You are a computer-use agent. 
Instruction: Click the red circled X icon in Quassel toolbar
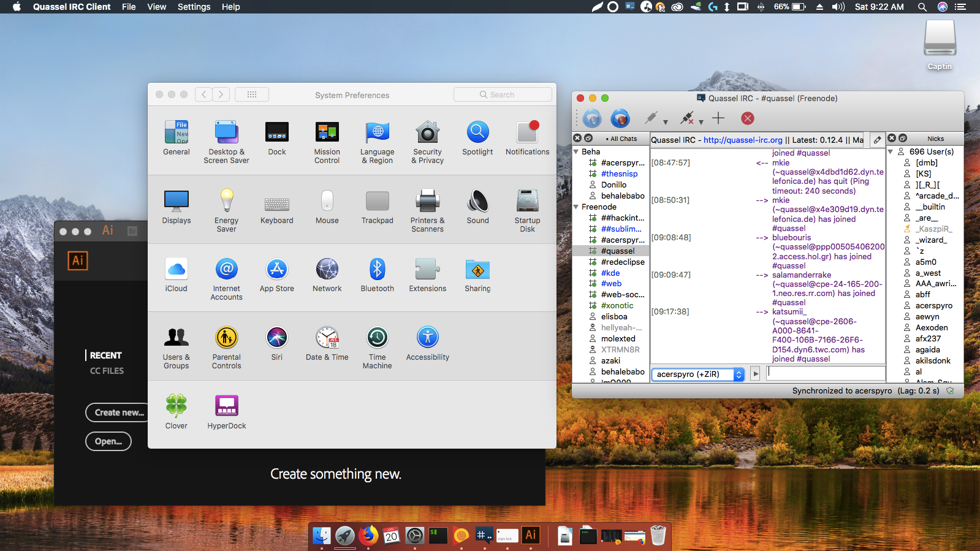coord(748,118)
